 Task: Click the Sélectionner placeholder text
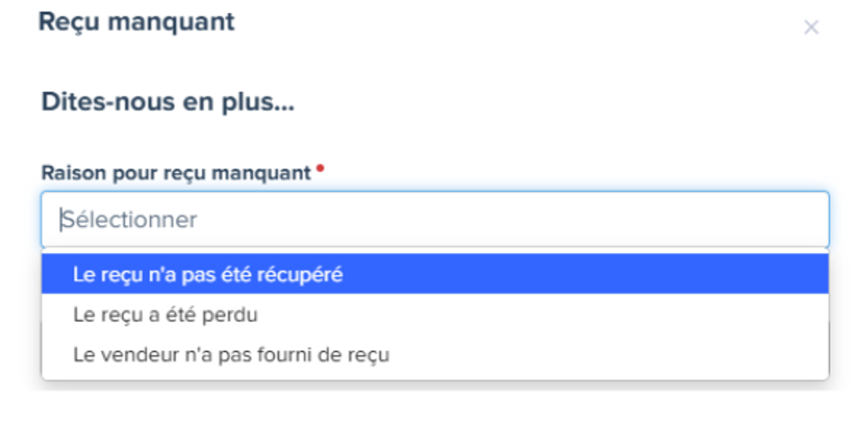coord(129,220)
